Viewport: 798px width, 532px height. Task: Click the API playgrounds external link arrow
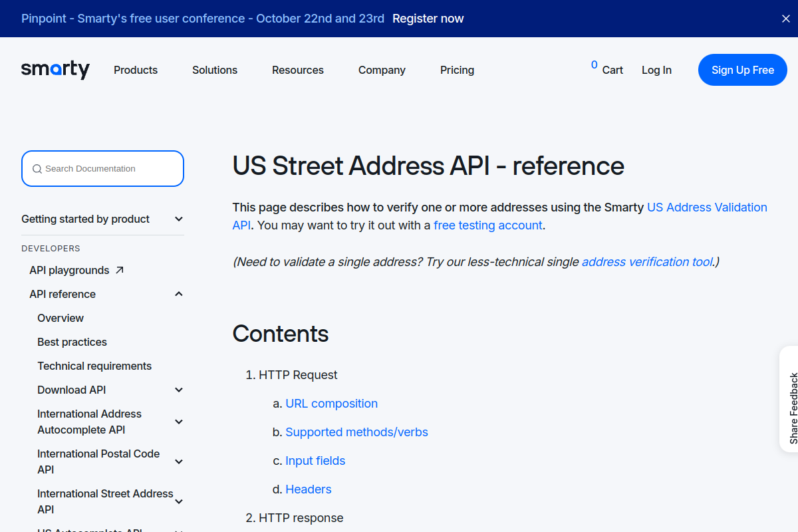[x=120, y=270]
